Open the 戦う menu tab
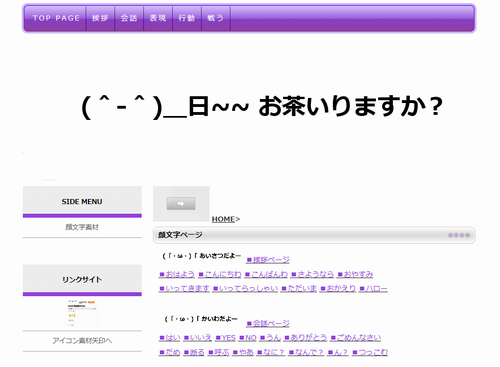Viewport: 500px width, 367px height. pyautogui.click(x=216, y=18)
